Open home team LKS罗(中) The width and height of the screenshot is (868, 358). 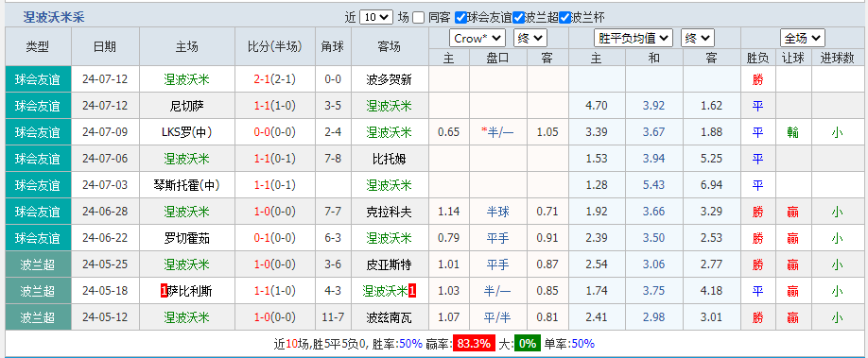pyautogui.click(x=186, y=132)
